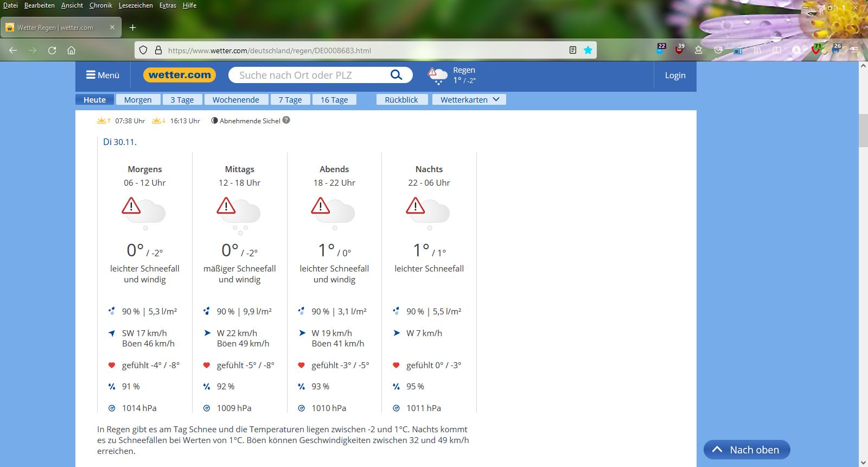
Task: Open the moon phase help icon
Action: (286, 121)
